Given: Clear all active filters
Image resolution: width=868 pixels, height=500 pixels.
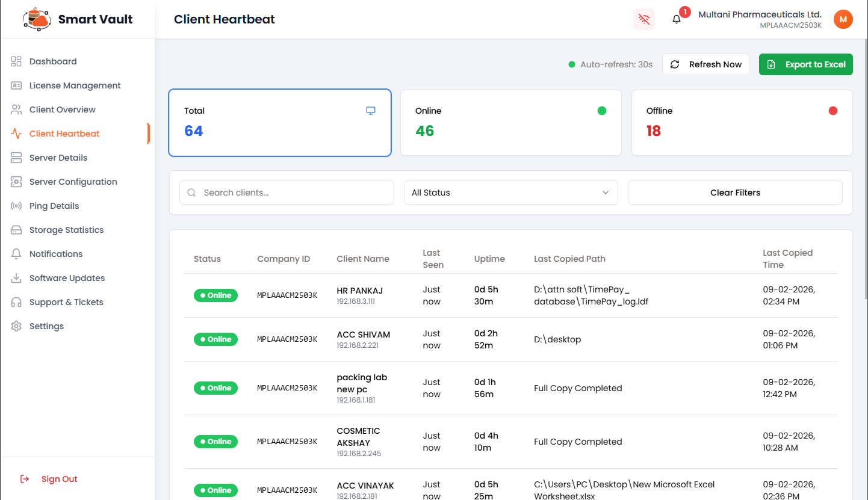Looking at the screenshot, I should (x=735, y=192).
